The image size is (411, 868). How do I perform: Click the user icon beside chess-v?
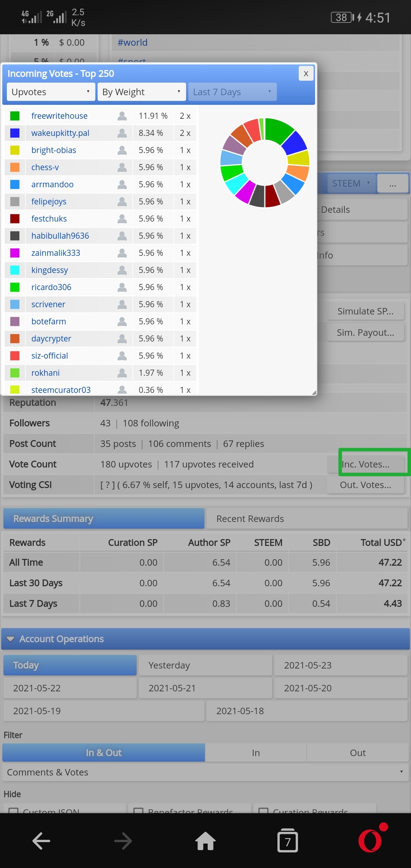(x=122, y=167)
